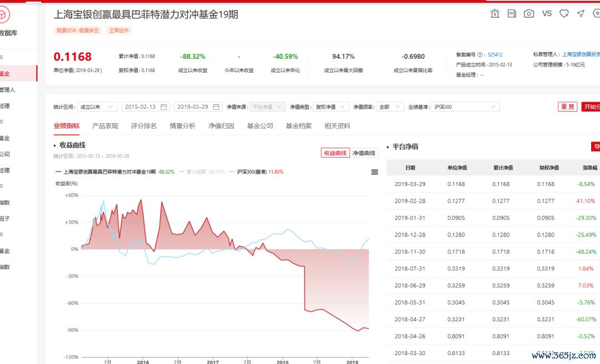Screen dimensions: 600x364
Task: Click the end date field 2019-03-29
Action: [x=198, y=107]
